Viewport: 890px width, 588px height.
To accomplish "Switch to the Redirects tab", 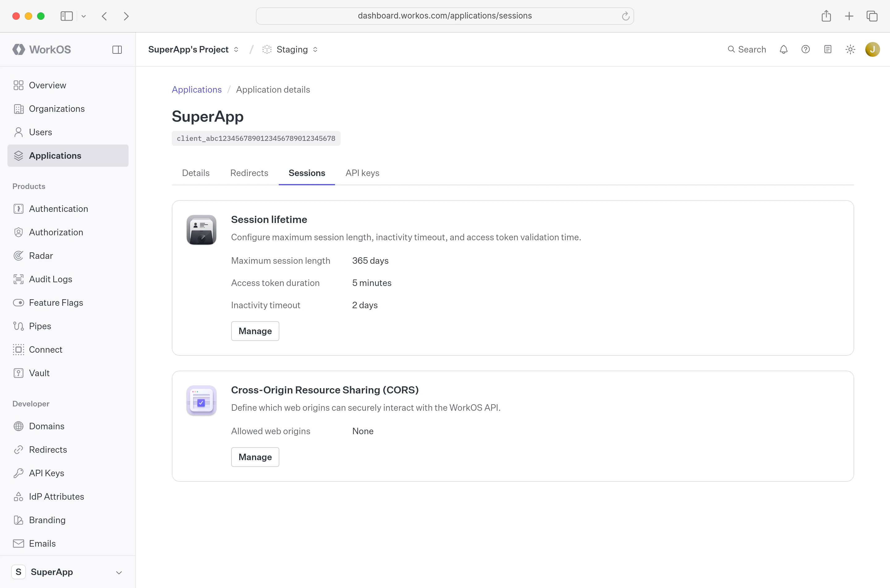I will (x=249, y=173).
